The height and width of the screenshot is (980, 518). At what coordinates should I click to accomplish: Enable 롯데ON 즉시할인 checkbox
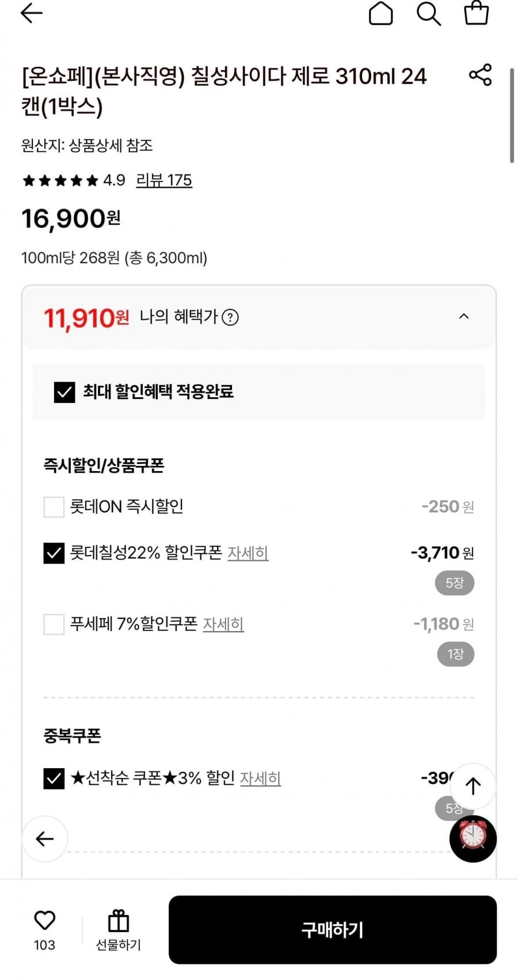coord(54,507)
